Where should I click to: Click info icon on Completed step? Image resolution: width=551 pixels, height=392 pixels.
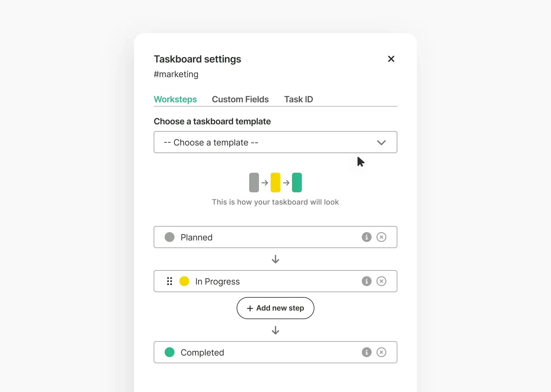coord(366,352)
